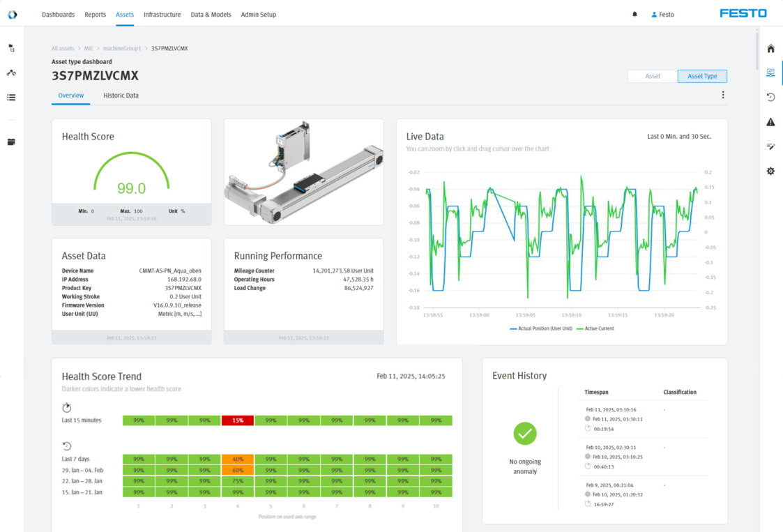Open the alerts warning triangle icon
The width and height of the screenshot is (783, 532).
coord(770,122)
